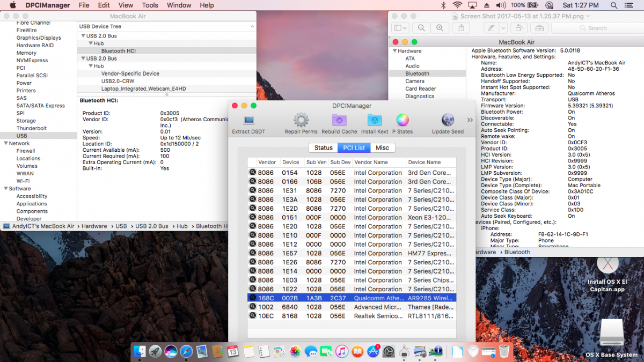Collapse the first USB 2.0 Bus node
Viewport: 644px width, 362px height.
[83, 36]
